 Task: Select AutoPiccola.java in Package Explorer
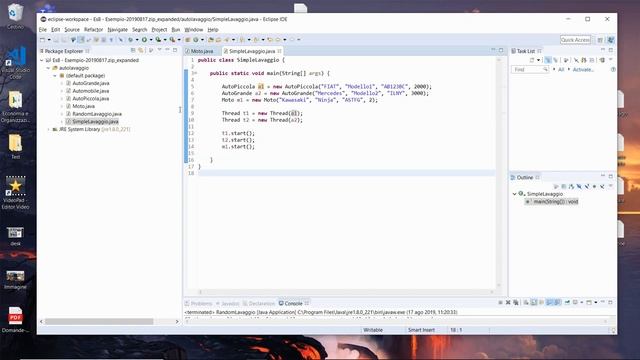[91, 99]
